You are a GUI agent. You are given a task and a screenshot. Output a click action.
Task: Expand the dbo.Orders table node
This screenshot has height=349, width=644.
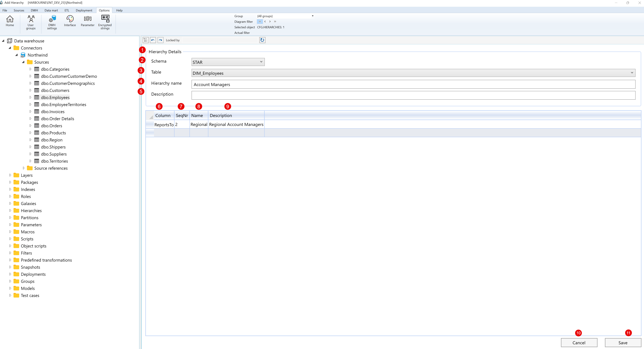[x=30, y=126]
